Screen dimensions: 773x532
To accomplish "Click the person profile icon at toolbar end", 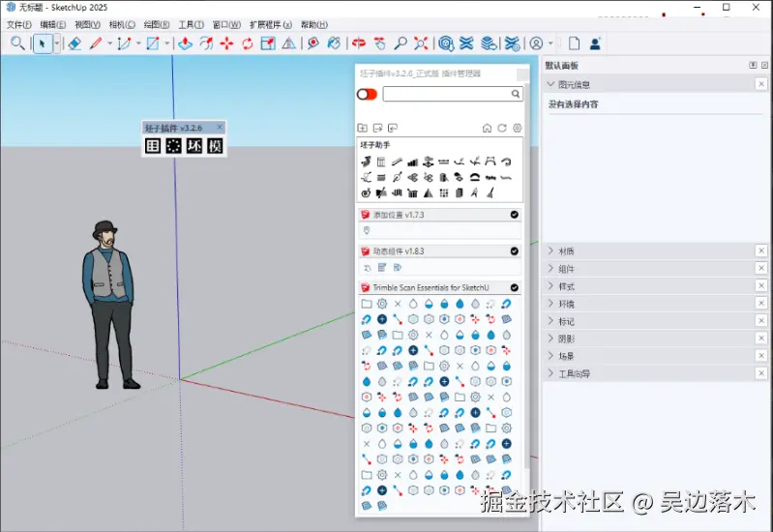I will 595,44.
